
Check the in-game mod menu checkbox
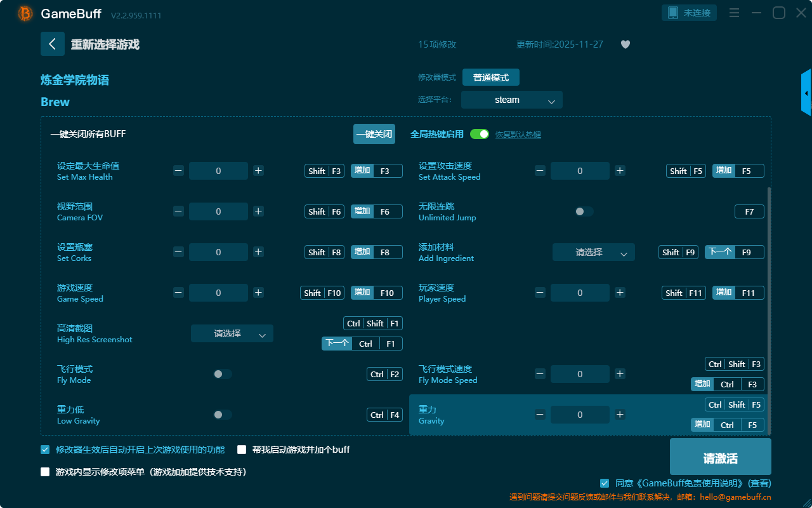coord(45,472)
